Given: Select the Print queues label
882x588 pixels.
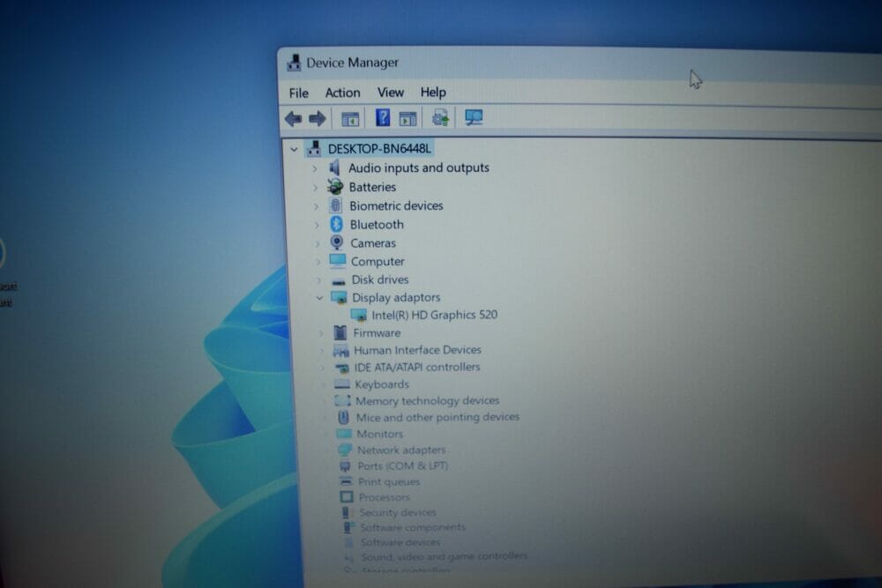Looking at the screenshot, I should pyautogui.click(x=389, y=481).
